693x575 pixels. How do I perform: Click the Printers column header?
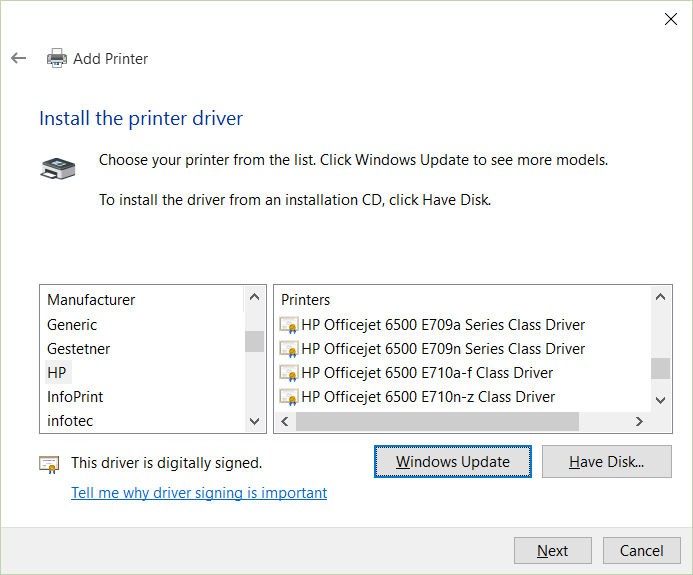(305, 300)
